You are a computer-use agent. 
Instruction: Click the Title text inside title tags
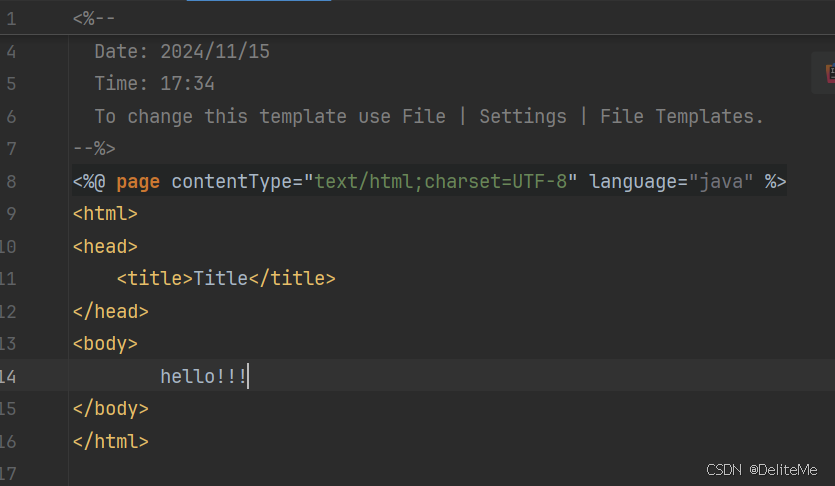220,278
